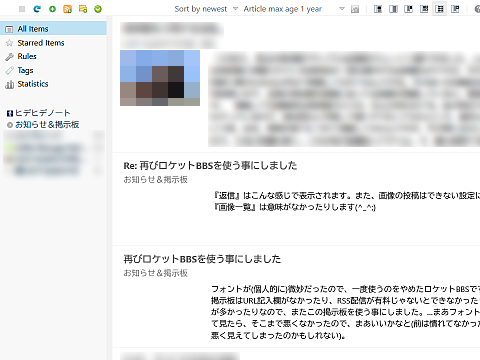480x360 pixels.
Task: Click the tag icon next to Tags
Action: [x=9, y=71]
